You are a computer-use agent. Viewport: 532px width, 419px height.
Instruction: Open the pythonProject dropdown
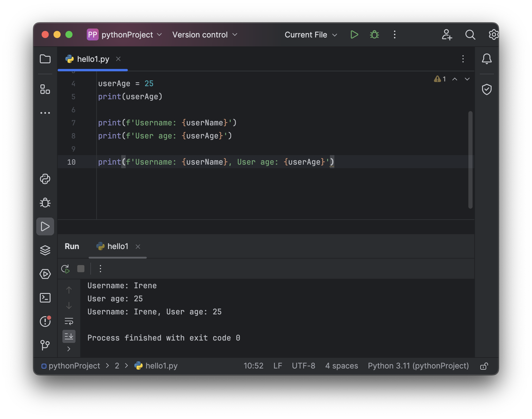125,35
